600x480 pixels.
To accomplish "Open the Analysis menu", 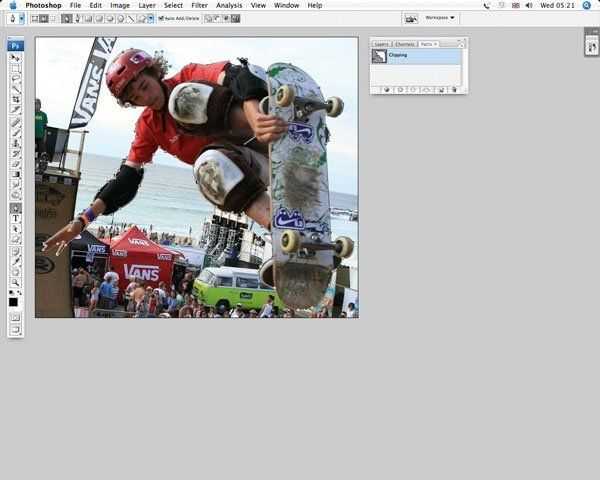I will 229,5.
